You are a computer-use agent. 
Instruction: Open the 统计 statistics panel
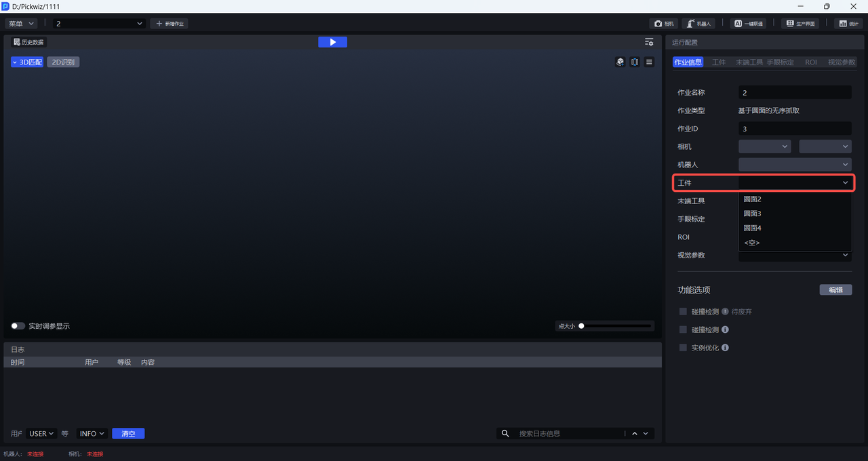pos(848,23)
